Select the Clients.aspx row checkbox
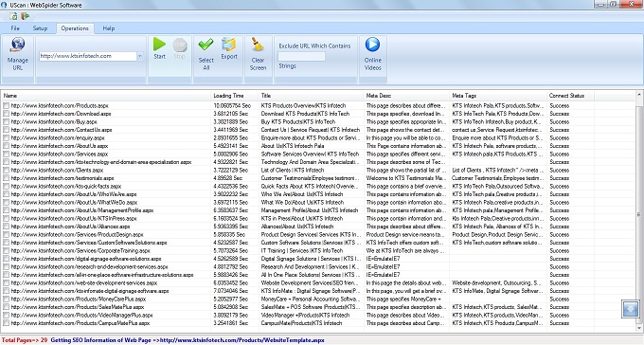This screenshot has width=644, height=345. coord(6,170)
